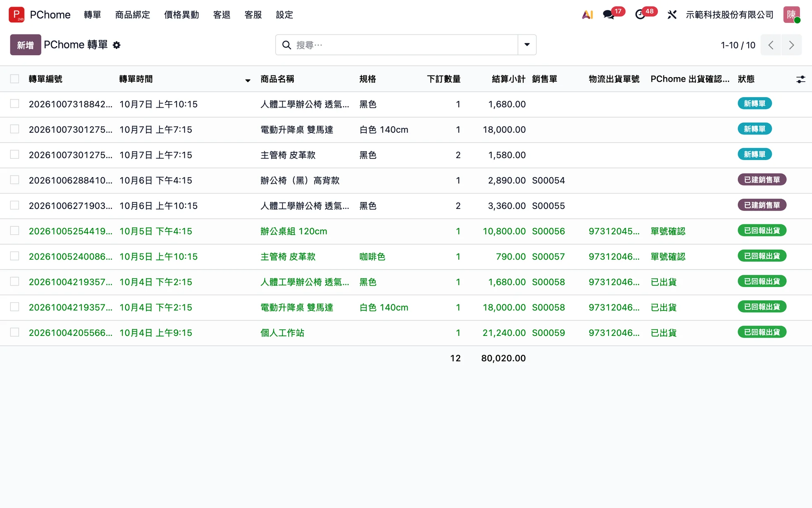Sort by 下訂數量 column header

click(x=444, y=79)
